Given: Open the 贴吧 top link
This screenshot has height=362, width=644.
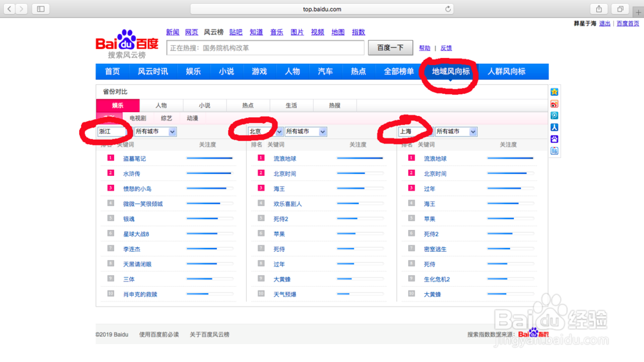Looking at the screenshot, I should pos(236,32).
